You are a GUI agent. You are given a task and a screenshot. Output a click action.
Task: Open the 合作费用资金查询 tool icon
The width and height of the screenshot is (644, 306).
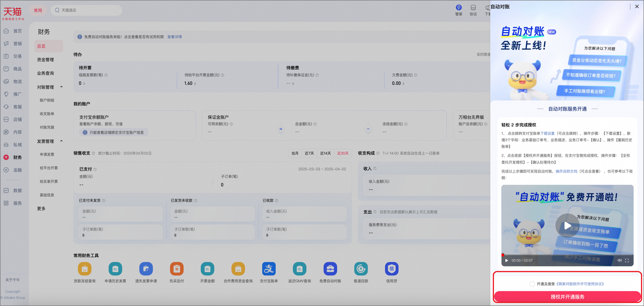[x=238, y=268]
